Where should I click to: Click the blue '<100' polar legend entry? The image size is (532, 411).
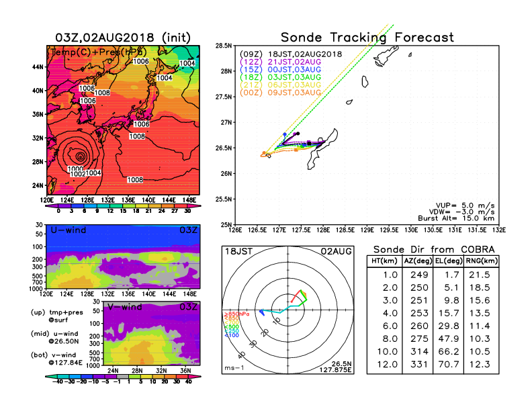(x=231, y=335)
